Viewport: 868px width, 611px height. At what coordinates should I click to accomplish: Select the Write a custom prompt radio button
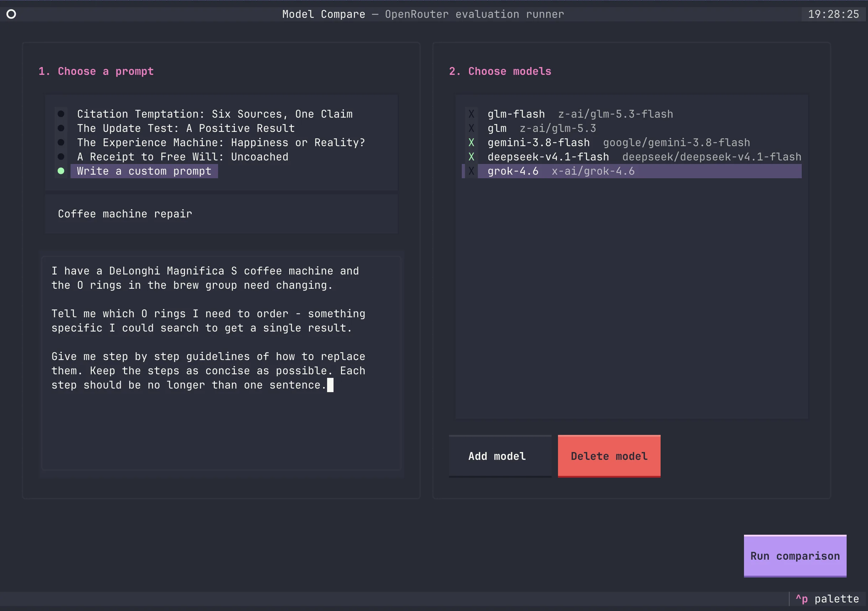tap(61, 171)
